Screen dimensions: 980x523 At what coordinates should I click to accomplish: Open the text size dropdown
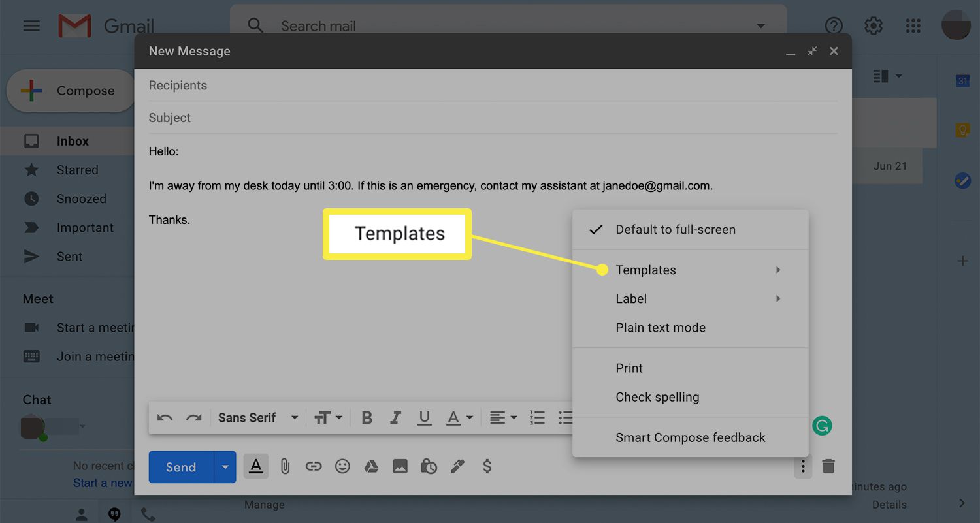click(x=329, y=418)
